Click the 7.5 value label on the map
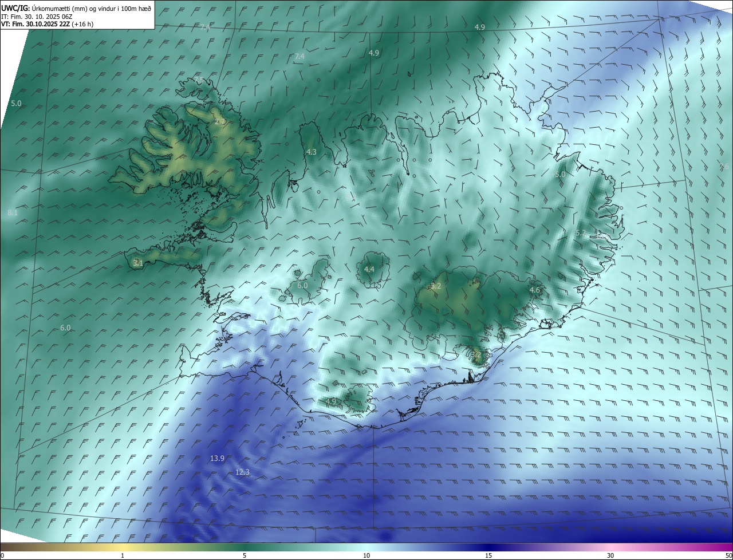733x560 pixels. tap(199, 79)
